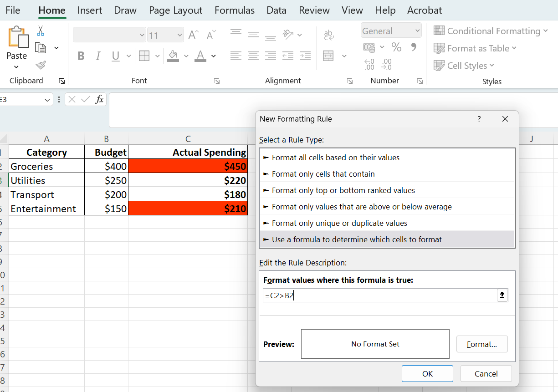The height and width of the screenshot is (392, 558).
Task: Increase font size with larger A icon
Action: tap(194, 35)
